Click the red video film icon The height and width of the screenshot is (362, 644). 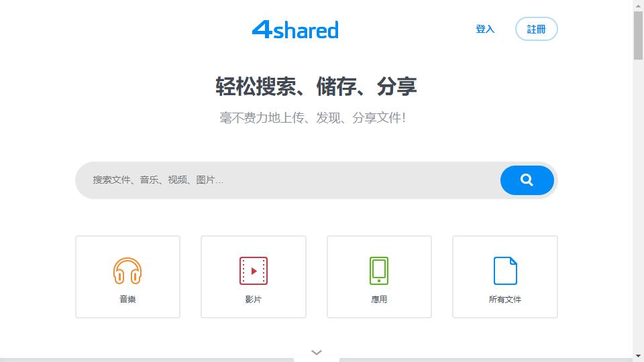(253, 271)
